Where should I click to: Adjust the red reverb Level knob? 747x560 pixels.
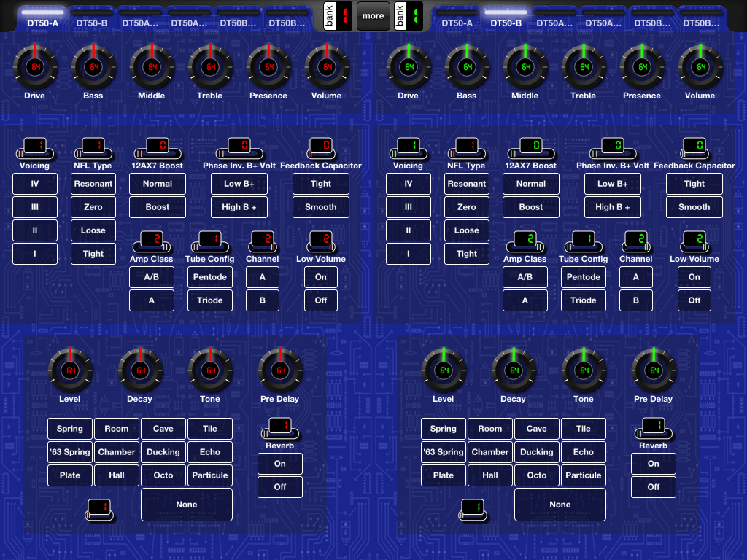pos(71,370)
